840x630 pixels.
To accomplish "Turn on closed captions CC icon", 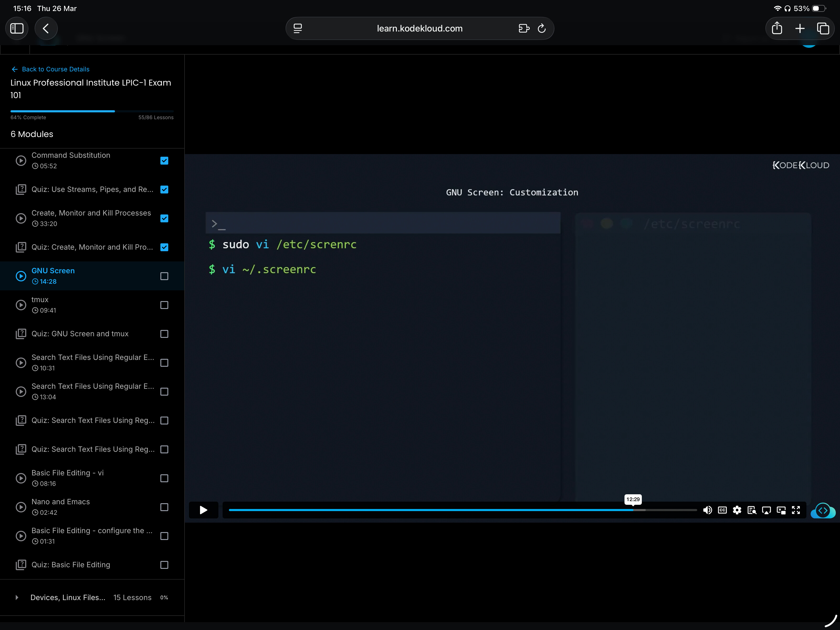I will click(722, 510).
